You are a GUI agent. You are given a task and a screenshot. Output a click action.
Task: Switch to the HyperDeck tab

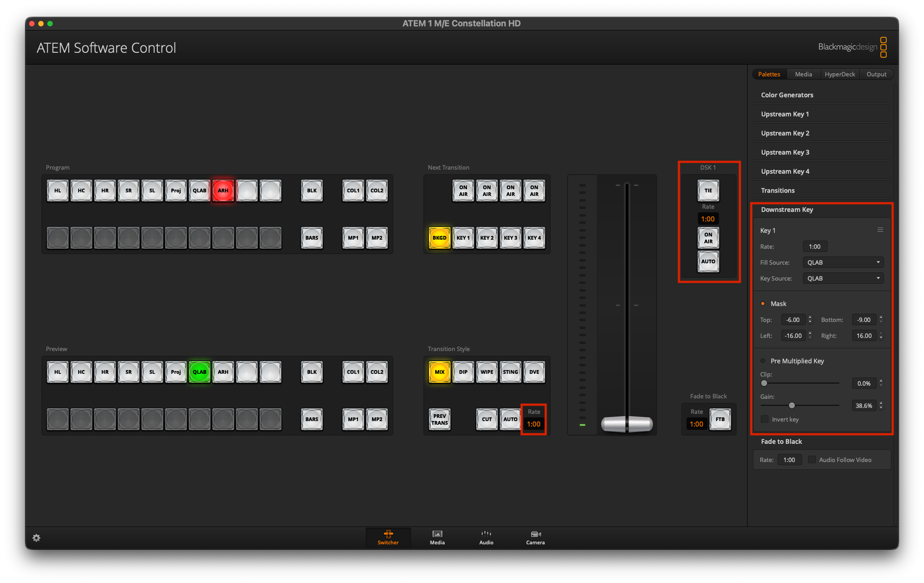coord(839,74)
